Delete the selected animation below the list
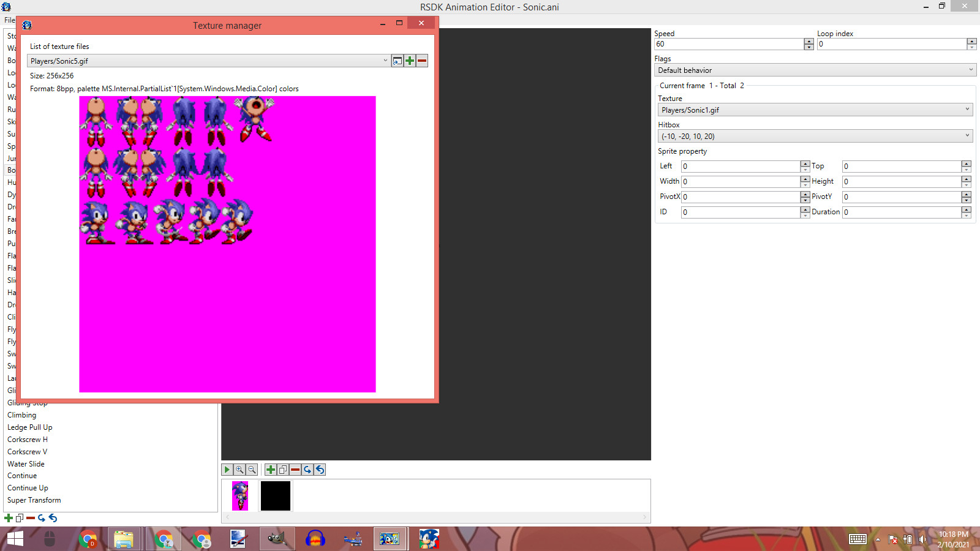This screenshot has height=551, width=980. click(x=31, y=518)
